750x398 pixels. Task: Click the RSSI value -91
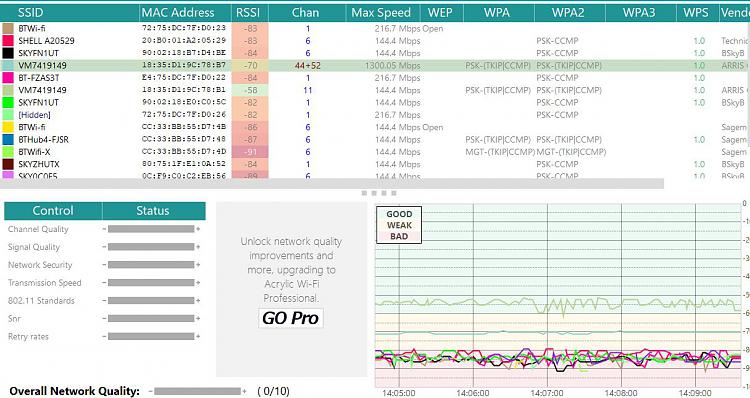(x=250, y=152)
